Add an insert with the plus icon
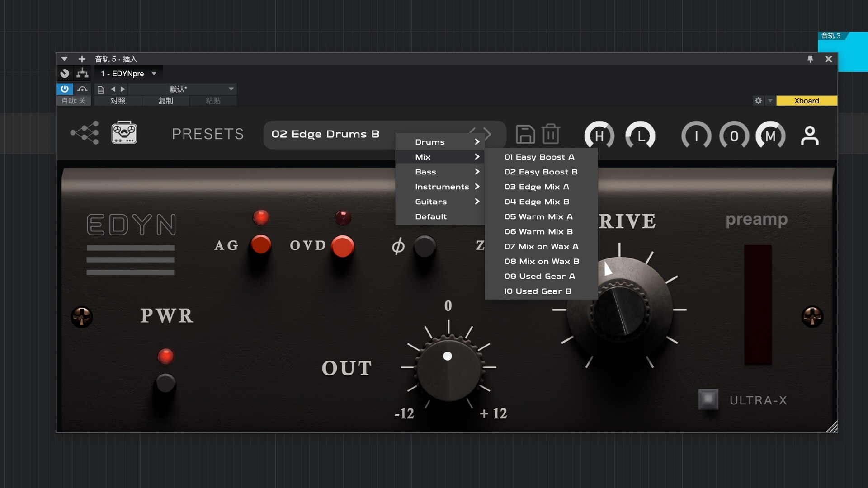 point(82,59)
